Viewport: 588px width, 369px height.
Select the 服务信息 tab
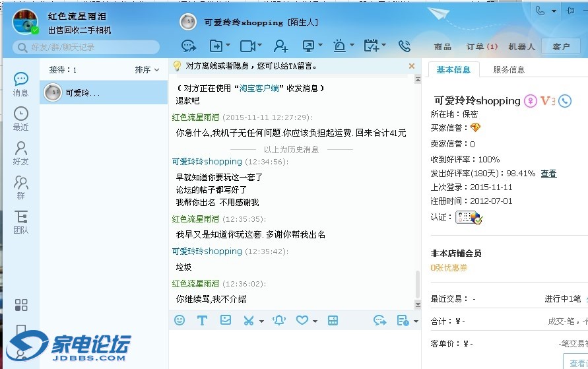pyautogui.click(x=509, y=70)
